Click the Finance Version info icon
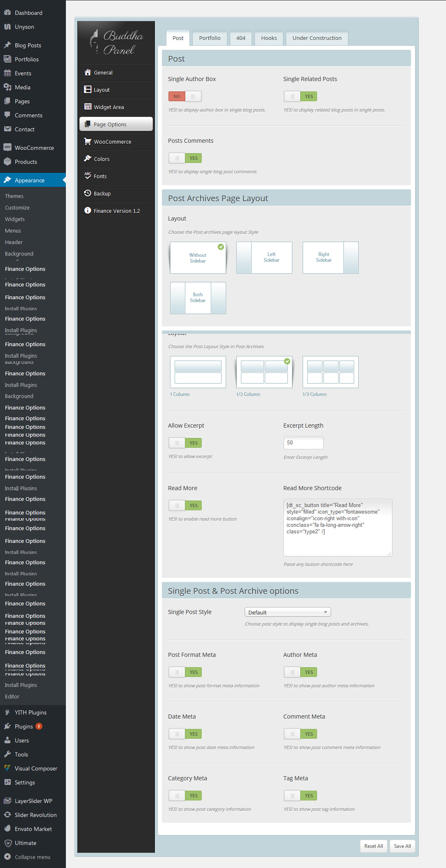Image resolution: width=446 pixels, height=868 pixels. 87,211
